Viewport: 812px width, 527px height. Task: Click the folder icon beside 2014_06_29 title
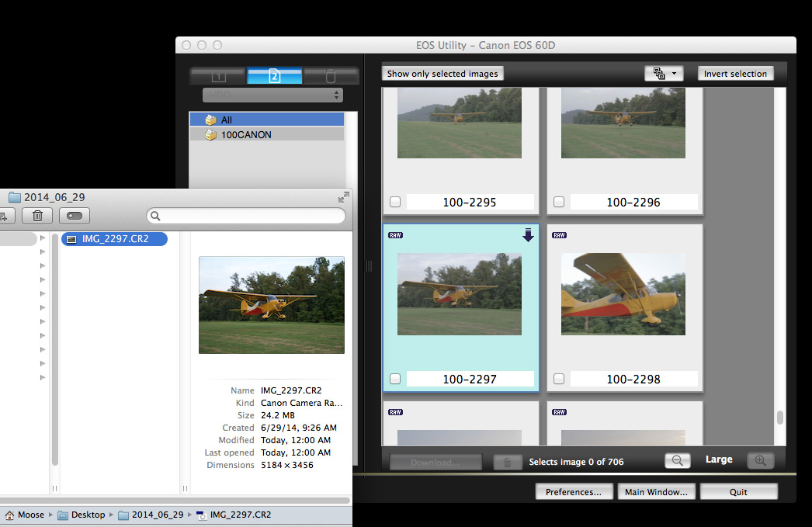coord(13,196)
